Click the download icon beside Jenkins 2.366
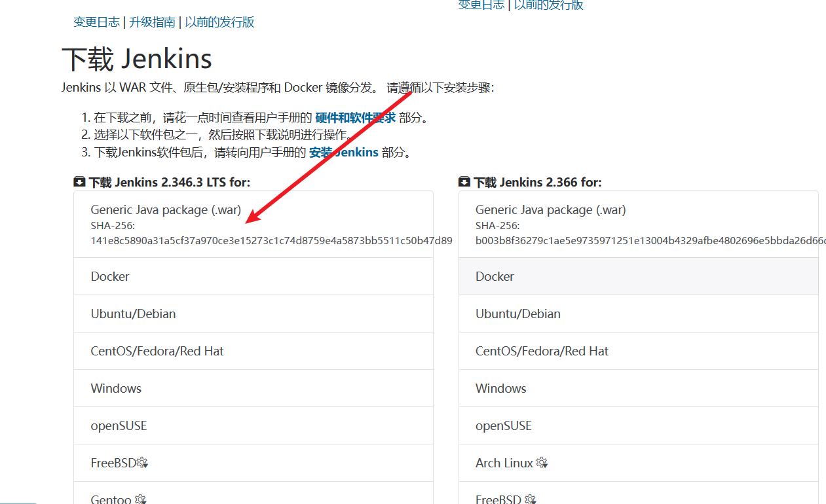Screen dimensions: 826x504 coord(464,182)
